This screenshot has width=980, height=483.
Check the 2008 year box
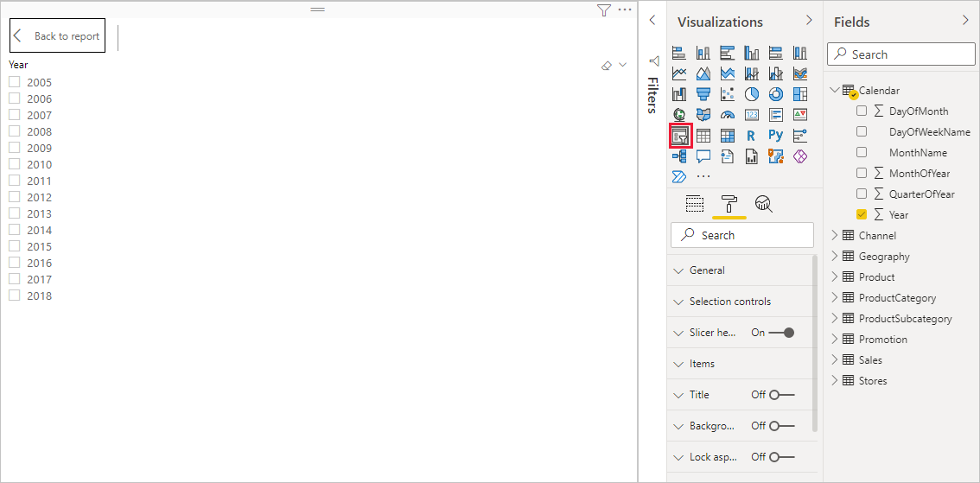[15, 131]
